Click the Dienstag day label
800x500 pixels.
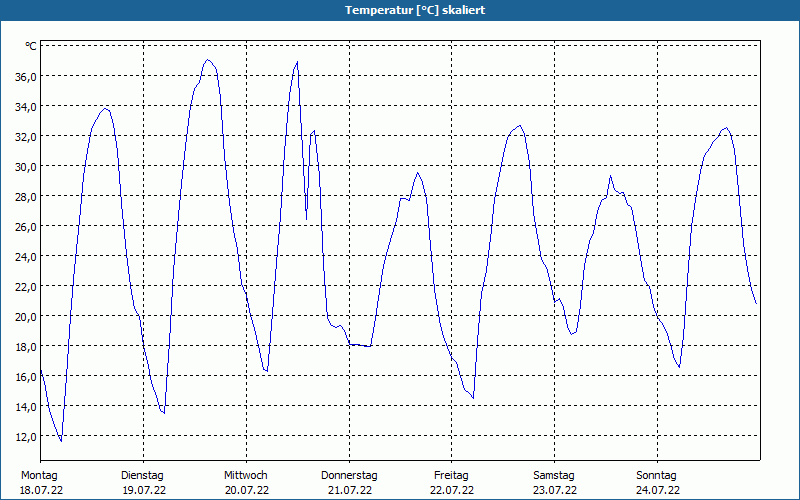pos(142,476)
